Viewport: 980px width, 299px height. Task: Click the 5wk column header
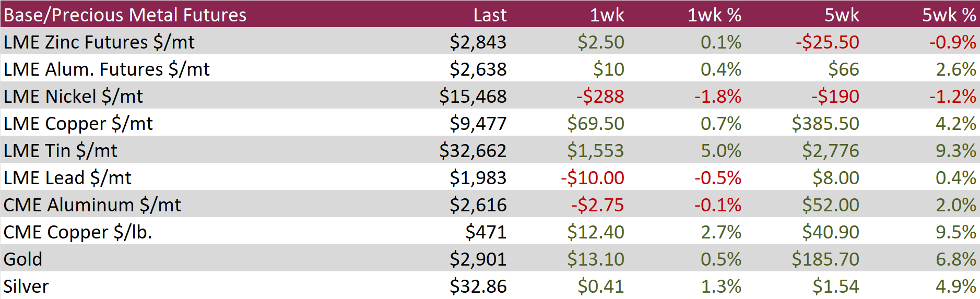pyautogui.click(x=842, y=15)
